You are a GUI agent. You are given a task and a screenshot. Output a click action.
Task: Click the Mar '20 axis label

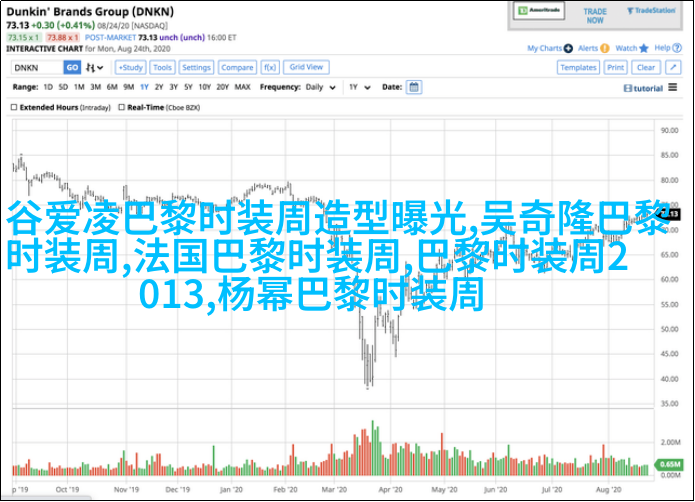[x=334, y=490]
